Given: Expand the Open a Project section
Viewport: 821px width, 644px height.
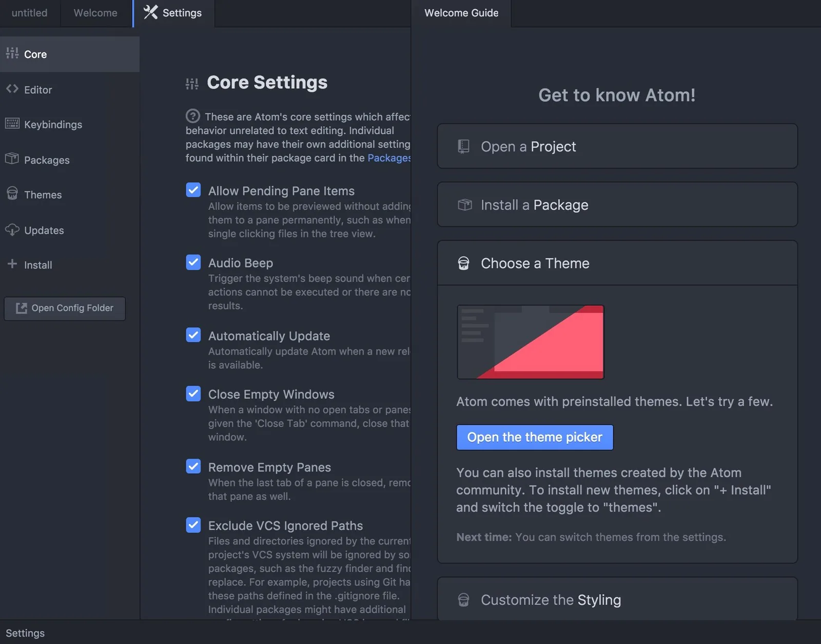Looking at the screenshot, I should [x=617, y=146].
